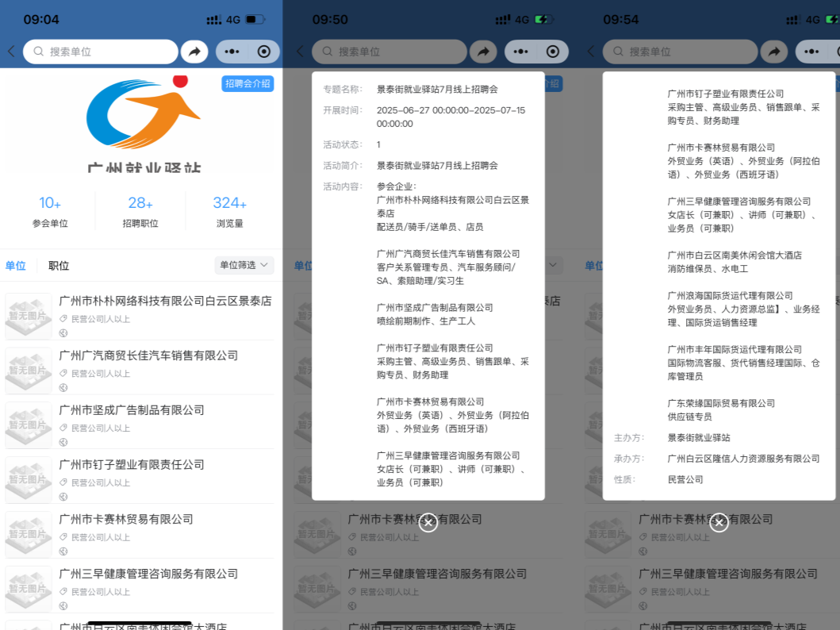Tap the globe icon under 广州三早健康管理咨询服务有限公司 on 09:04 screen

(x=63, y=606)
